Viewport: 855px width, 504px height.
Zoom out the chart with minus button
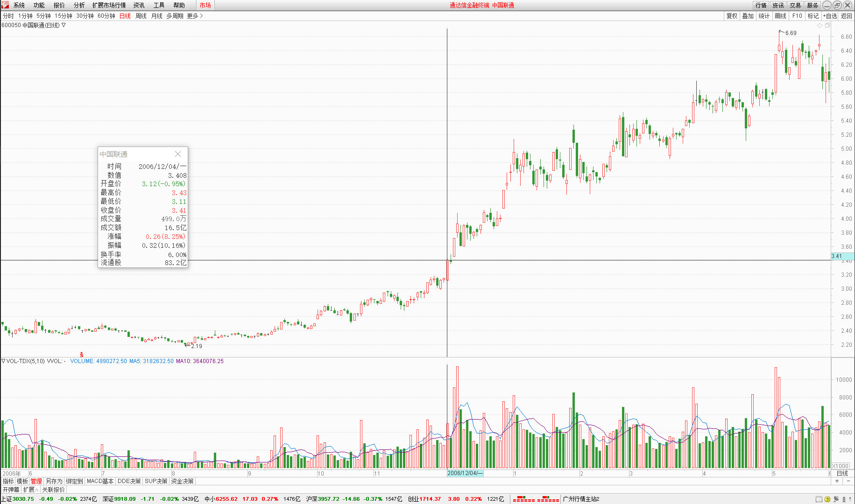(848, 481)
